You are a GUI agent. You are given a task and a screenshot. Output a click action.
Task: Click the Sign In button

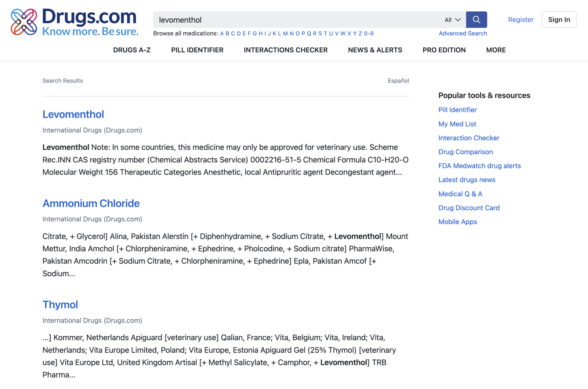tap(559, 19)
